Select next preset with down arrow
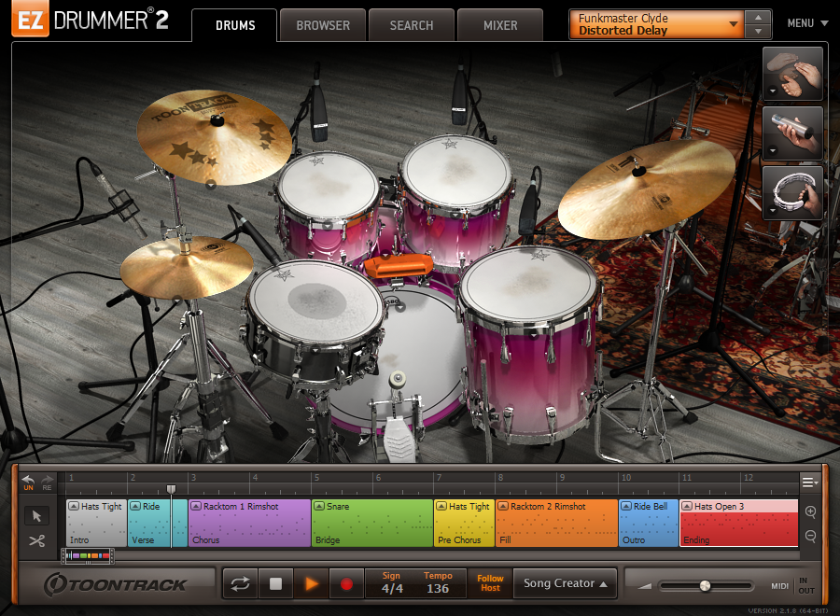 pyautogui.click(x=758, y=31)
